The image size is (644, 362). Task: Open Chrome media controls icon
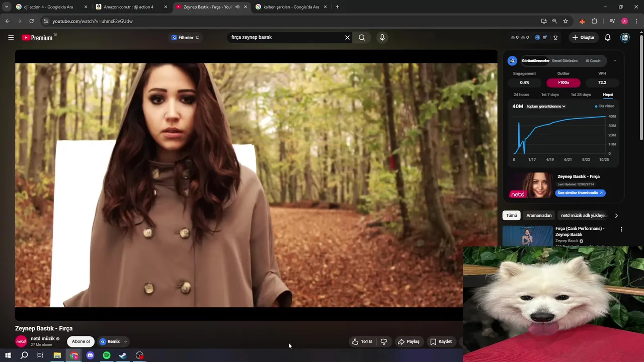coord(612,21)
